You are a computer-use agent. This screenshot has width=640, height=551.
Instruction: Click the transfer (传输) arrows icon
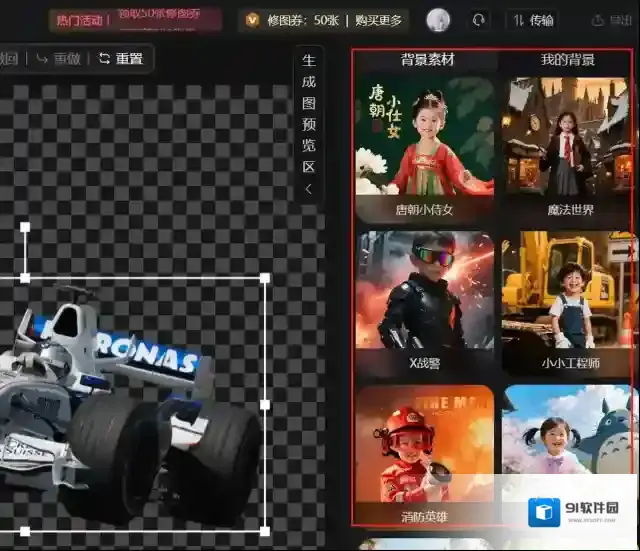(520, 20)
